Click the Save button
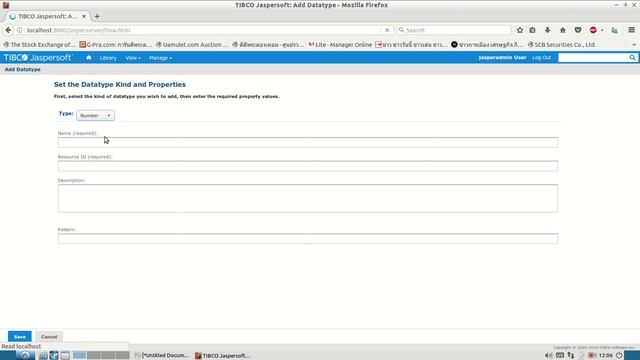 point(20,337)
